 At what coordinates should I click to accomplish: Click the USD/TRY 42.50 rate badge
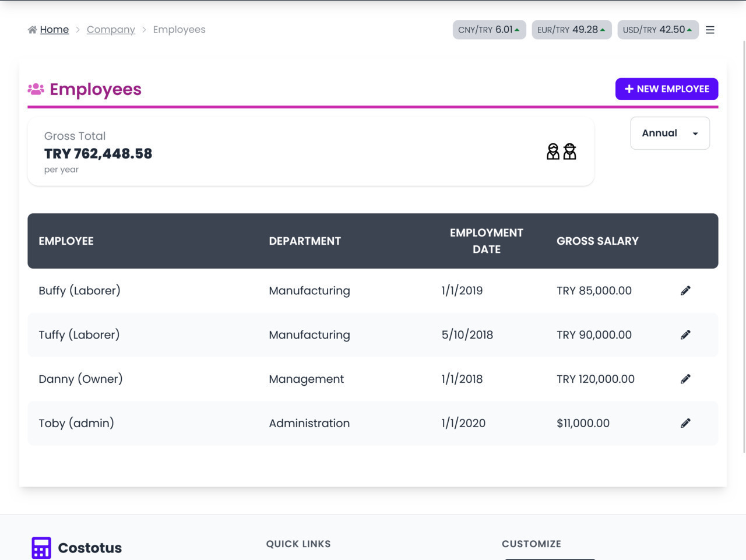click(657, 30)
